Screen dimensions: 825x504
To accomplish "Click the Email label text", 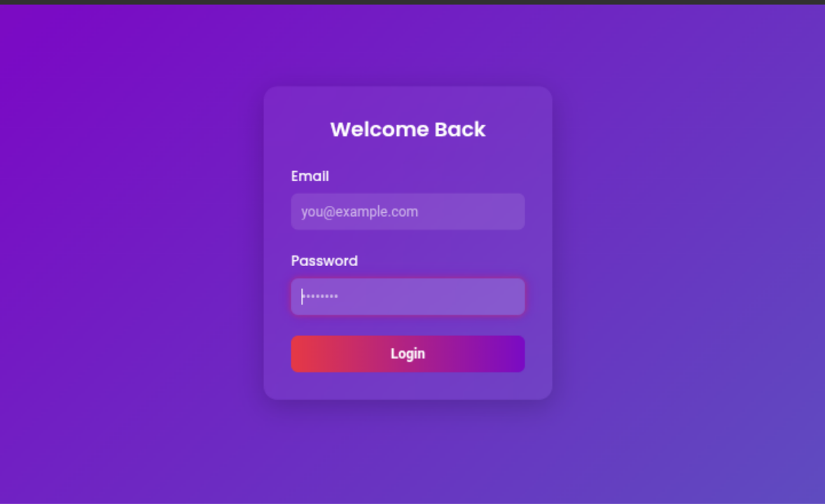I will (310, 176).
